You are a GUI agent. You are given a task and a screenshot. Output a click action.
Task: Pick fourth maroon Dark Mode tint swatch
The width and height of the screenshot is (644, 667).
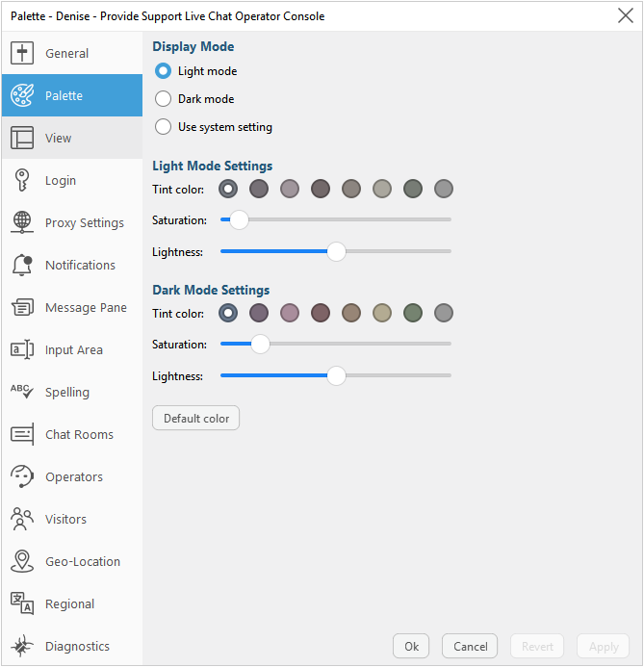(321, 313)
